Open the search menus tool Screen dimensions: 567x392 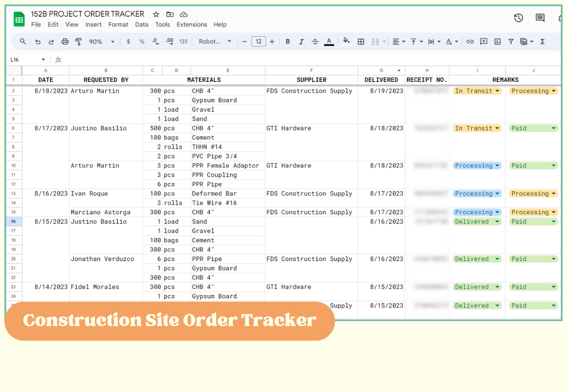coord(23,42)
